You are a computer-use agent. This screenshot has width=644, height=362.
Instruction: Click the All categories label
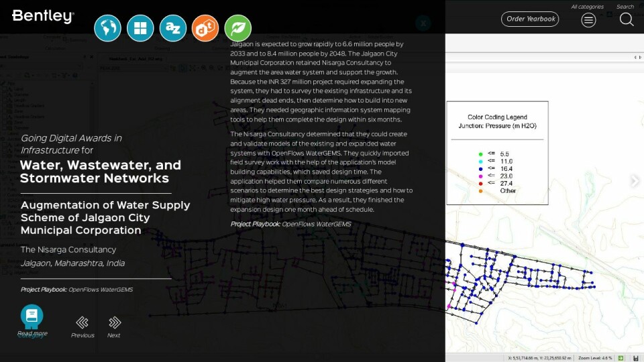[x=587, y=7]
